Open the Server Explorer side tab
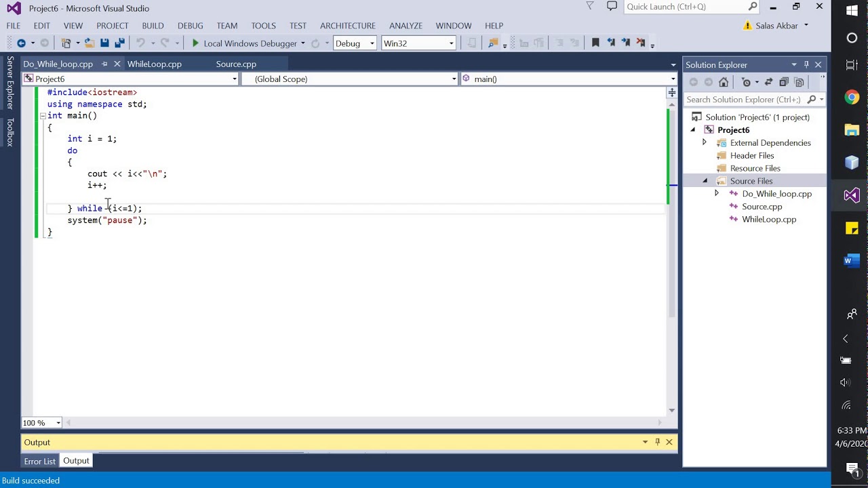868x488 pixels. pos(9,83)
